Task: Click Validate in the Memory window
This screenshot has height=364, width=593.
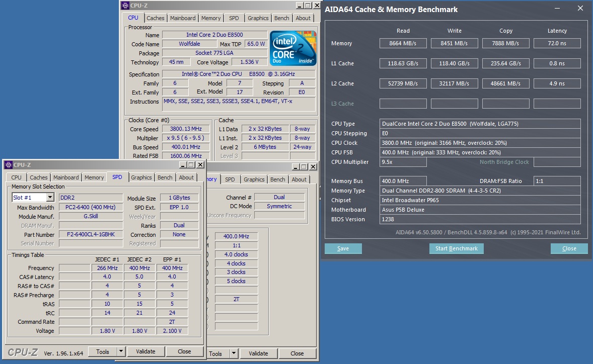Action: [258, 353]
